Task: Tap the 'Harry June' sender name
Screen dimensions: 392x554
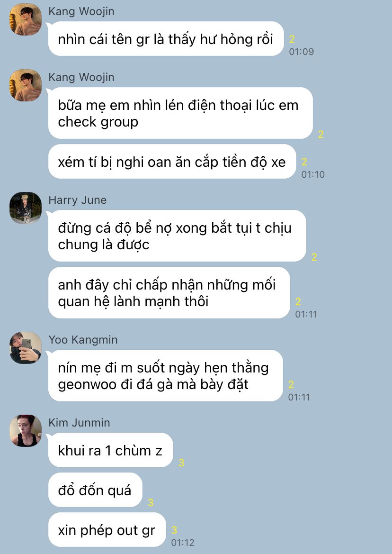Action: pos(77,200)
